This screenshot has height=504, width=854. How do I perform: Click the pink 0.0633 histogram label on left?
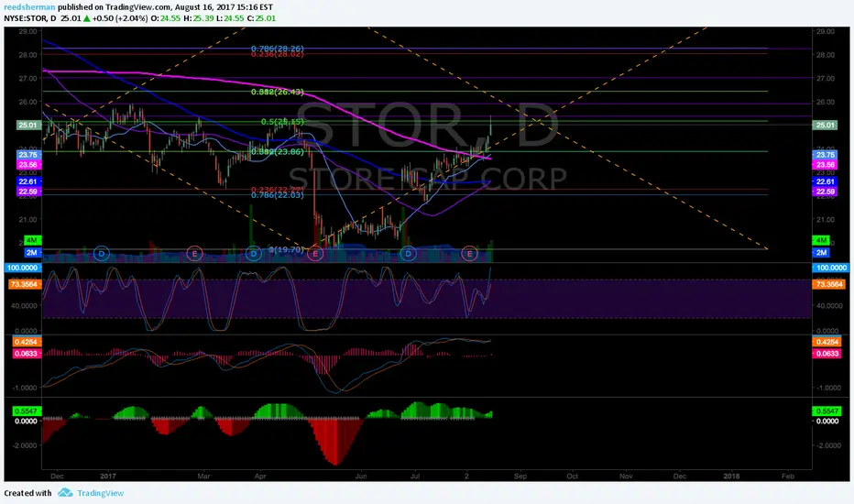(x=27, y=353)
